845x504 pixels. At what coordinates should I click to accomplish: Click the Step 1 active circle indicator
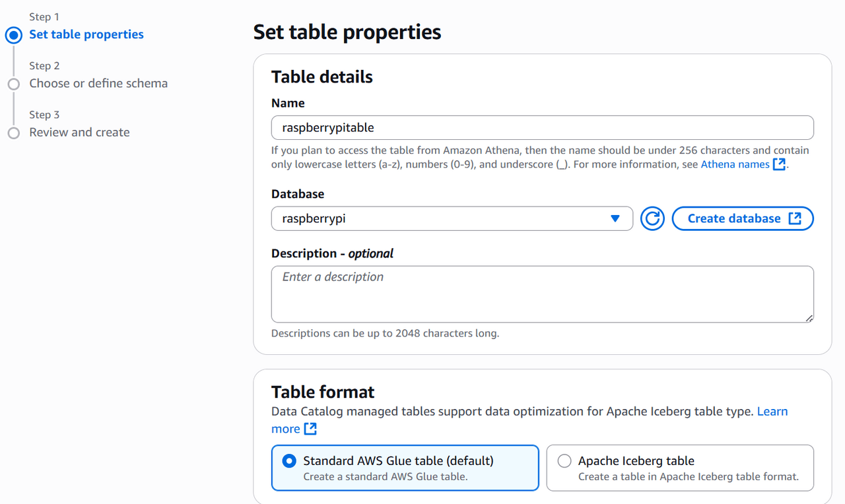pyautogui.click(x=14, y=35)
